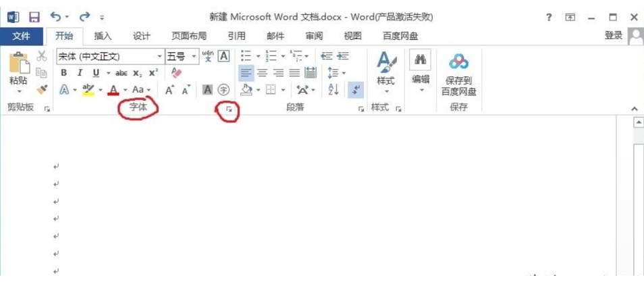Apply text effects with the outlined A
Screen dimensions: 644x294
(x=64, y=89)
